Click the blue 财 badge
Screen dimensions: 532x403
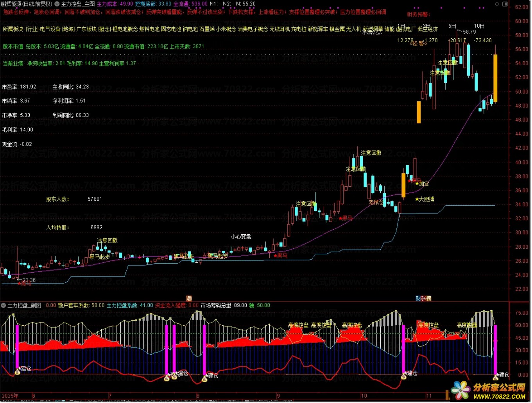coord(418,299)
